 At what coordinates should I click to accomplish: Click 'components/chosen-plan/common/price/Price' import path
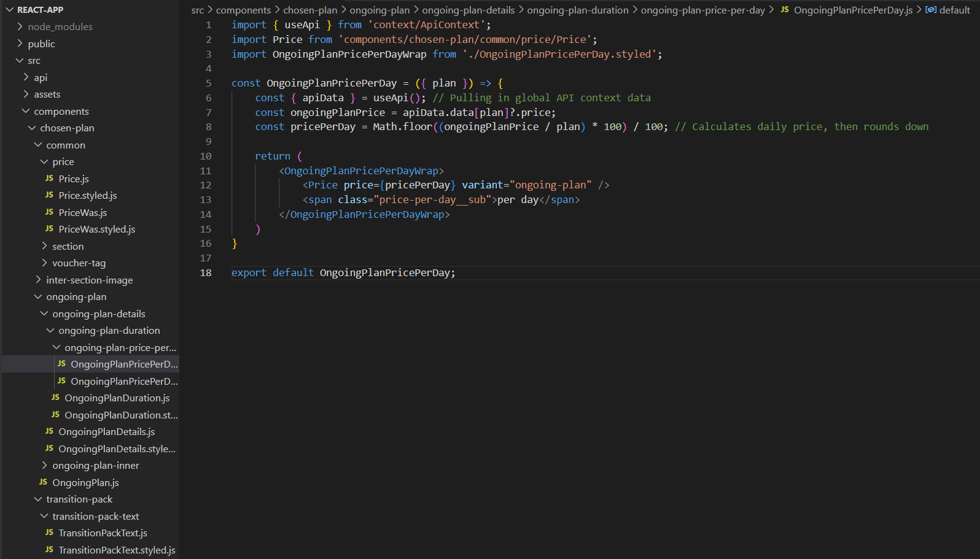click(x=465, y=39)
